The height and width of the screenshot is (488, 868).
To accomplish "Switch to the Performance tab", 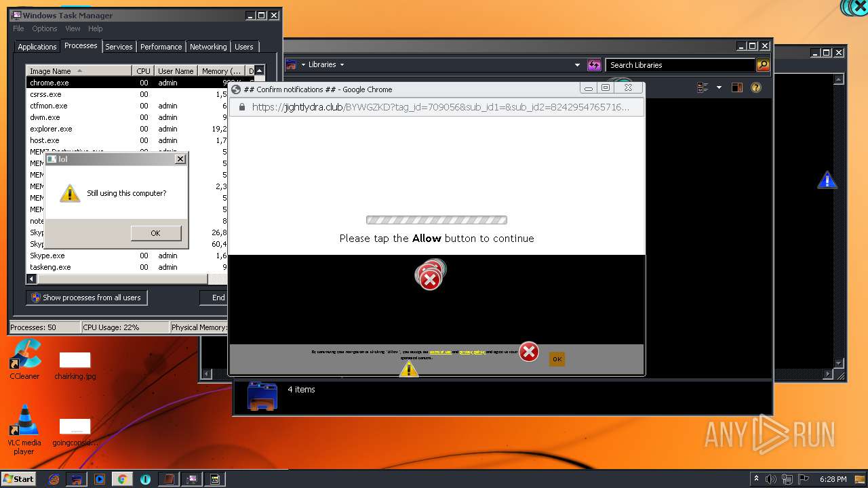I will pyautogui.click(x=161, y=47).
